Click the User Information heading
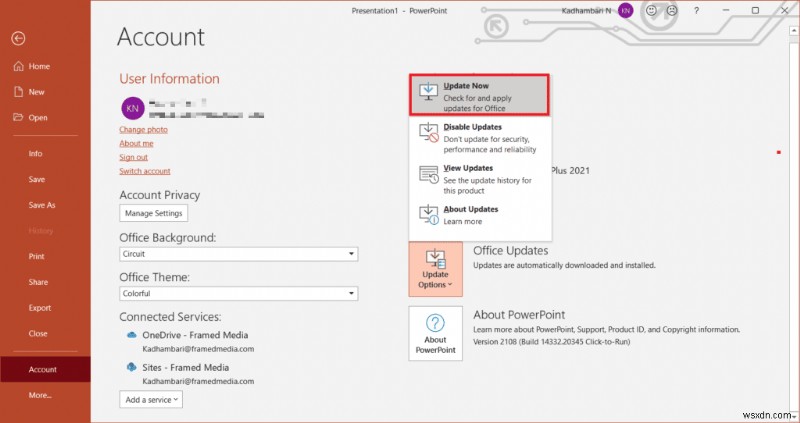The height and width of the screenshot is (423, 800). tap(169, 79)
